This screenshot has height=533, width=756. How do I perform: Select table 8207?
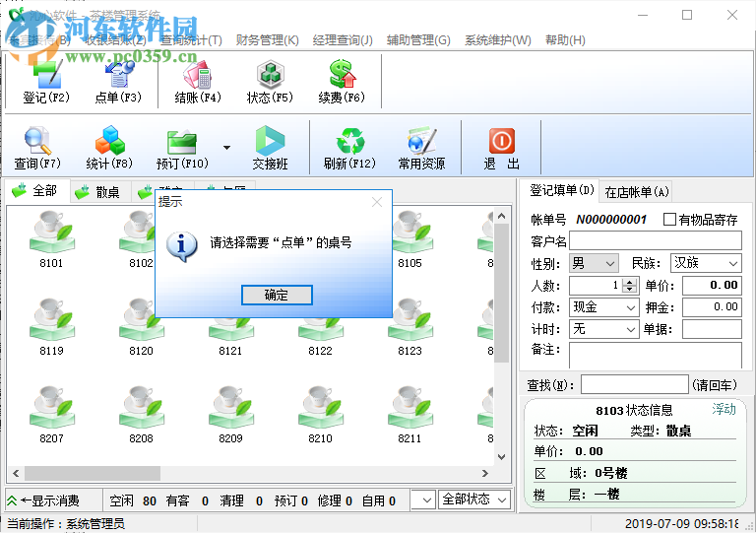(51, 415)
